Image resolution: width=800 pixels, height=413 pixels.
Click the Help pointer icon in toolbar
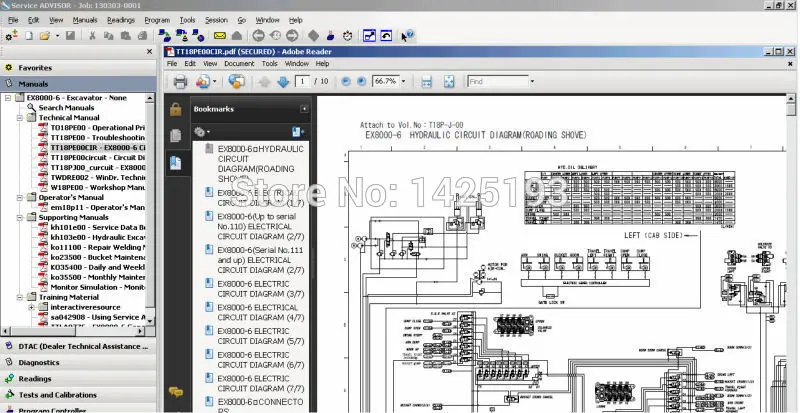pos(407,36)
